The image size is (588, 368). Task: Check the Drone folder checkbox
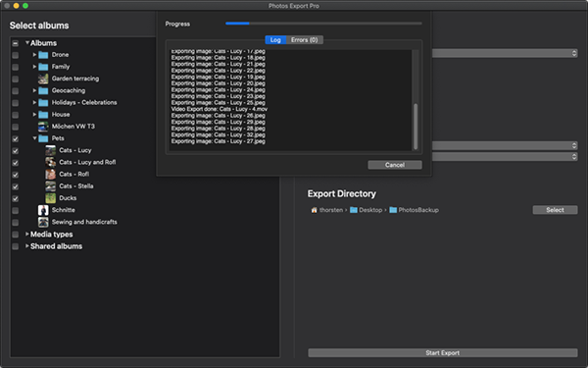coord(16,55)
